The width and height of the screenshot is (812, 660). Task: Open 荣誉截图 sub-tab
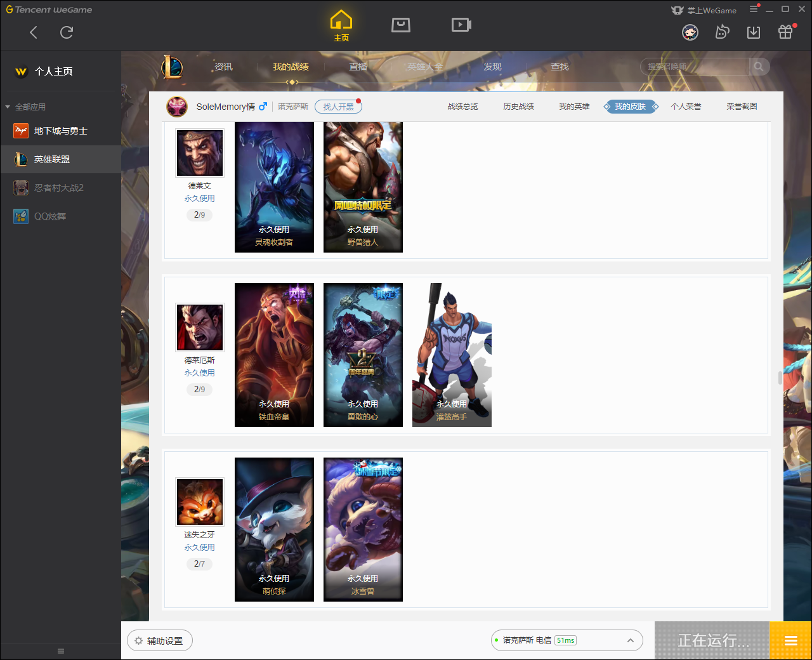(x=742, y=107)
